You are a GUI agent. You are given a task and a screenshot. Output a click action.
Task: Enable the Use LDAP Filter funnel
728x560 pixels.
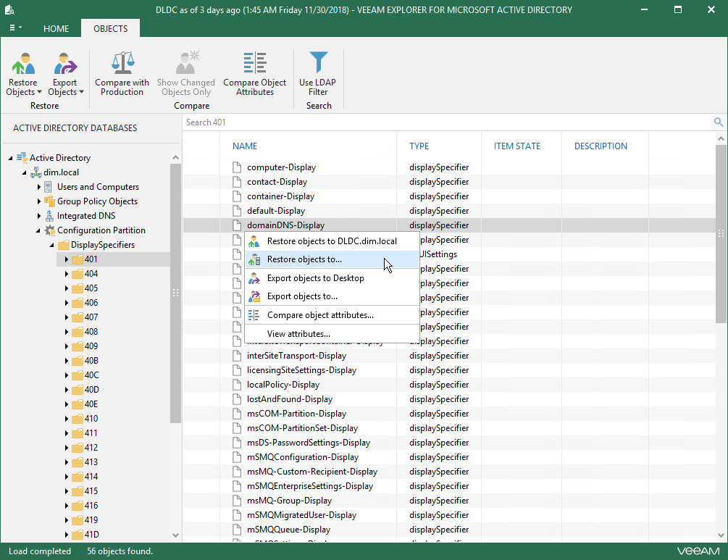[317, 63]
